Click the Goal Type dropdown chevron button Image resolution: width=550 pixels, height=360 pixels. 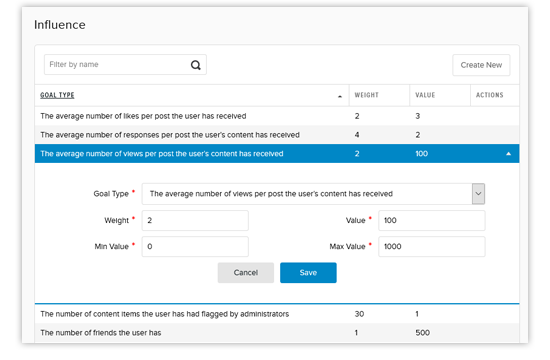(x=478, y=194)
